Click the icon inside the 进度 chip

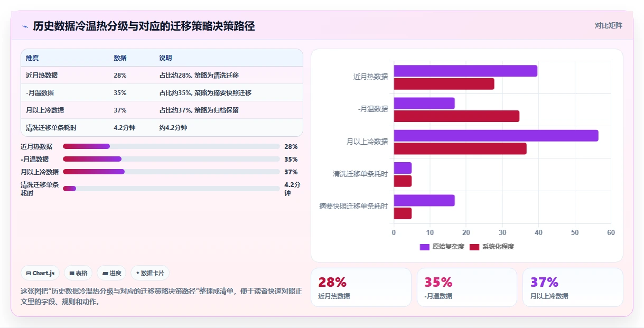105,273
